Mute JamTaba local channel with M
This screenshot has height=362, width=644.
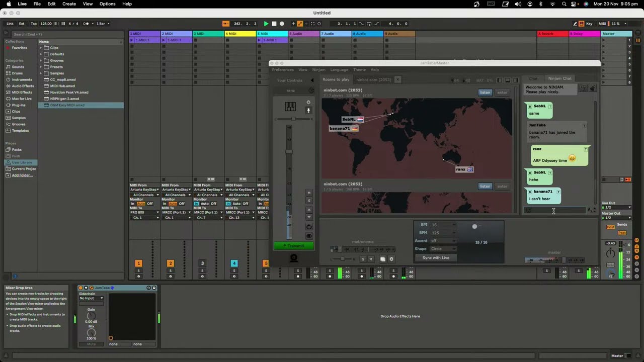[309, 193]
